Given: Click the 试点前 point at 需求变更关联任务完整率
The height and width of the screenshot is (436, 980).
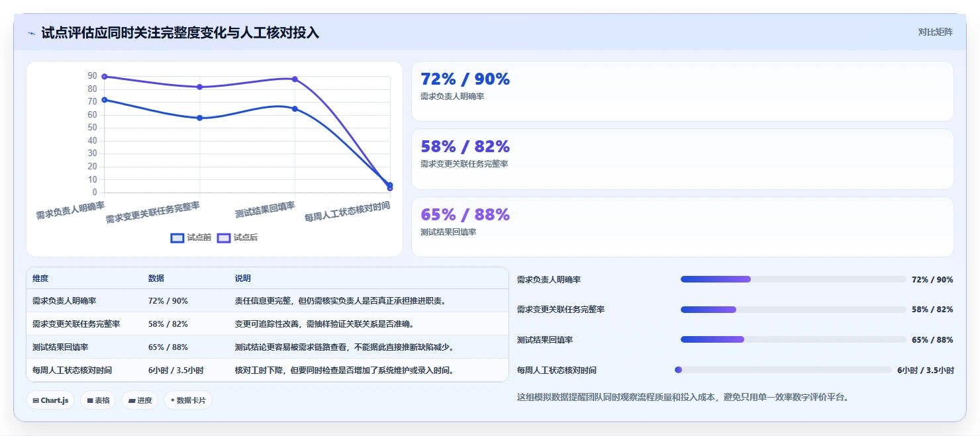Looking at the screenshot, I should 200,118.
